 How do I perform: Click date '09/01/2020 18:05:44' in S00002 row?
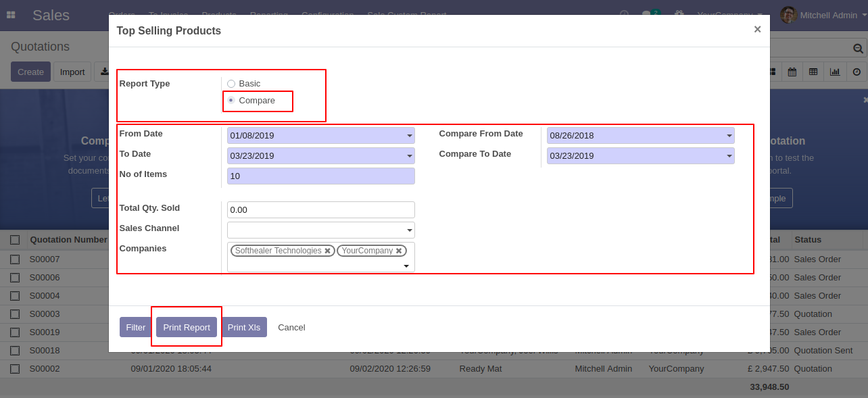[171, 369]
